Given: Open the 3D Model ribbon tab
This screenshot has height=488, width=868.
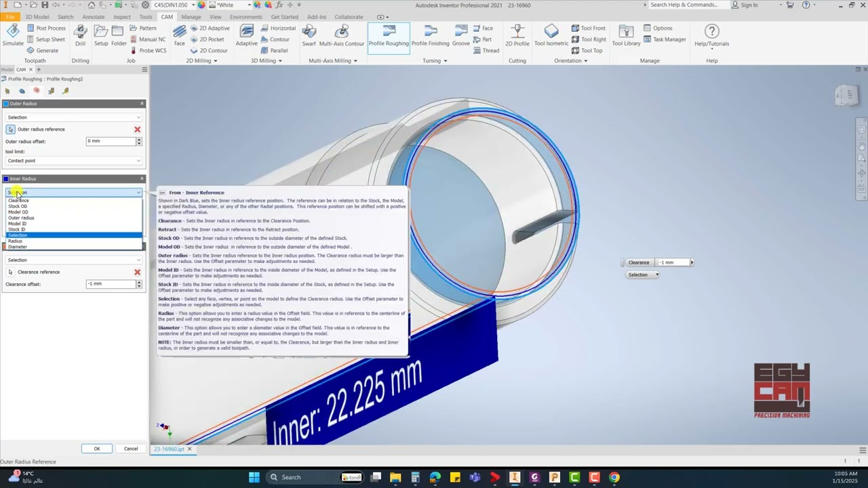Looking at the screenshot, I should pos(37,17).
